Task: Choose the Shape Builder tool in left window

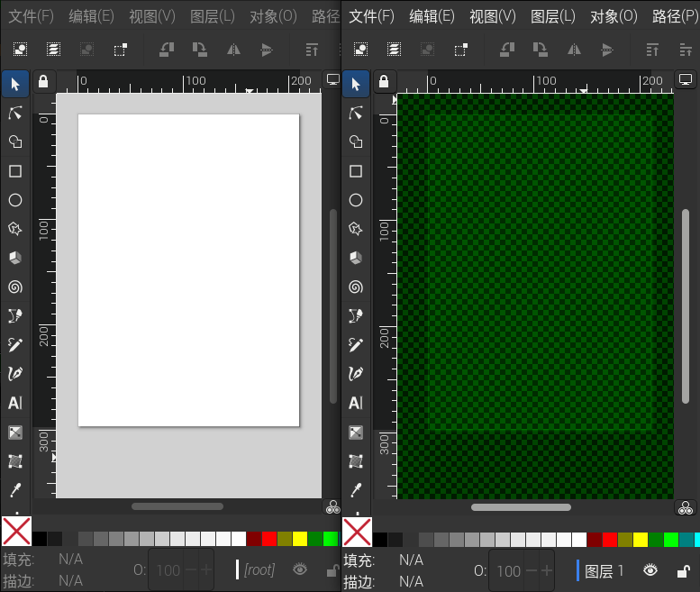Action: 15,142
